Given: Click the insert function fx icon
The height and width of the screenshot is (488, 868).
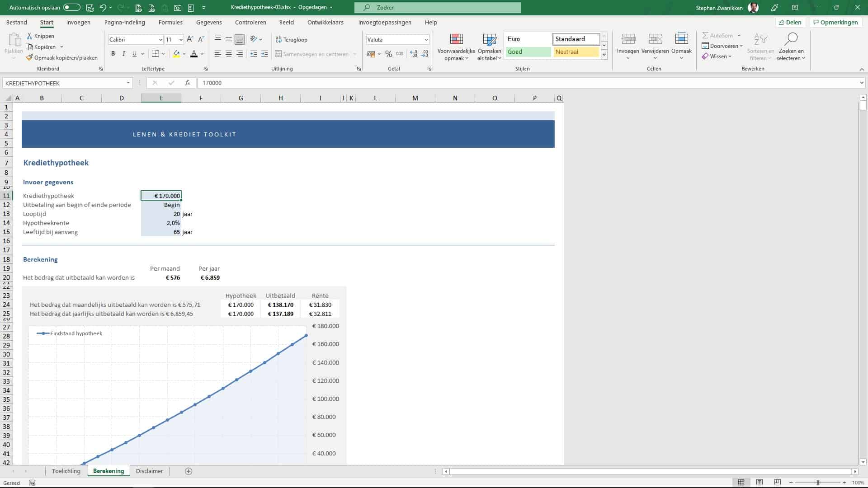Looking at the screenshot, I should 187,83.
